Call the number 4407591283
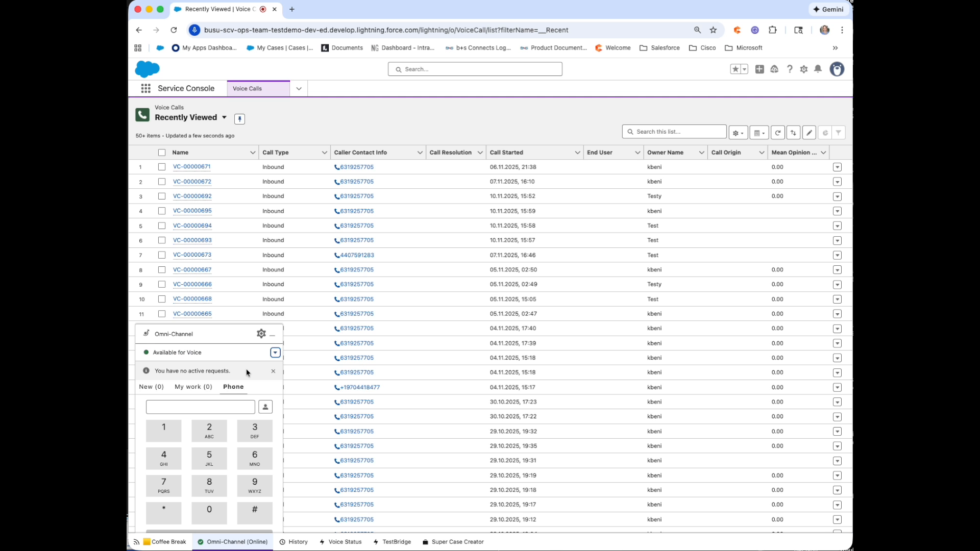The image size is (980, 551). 357,255
